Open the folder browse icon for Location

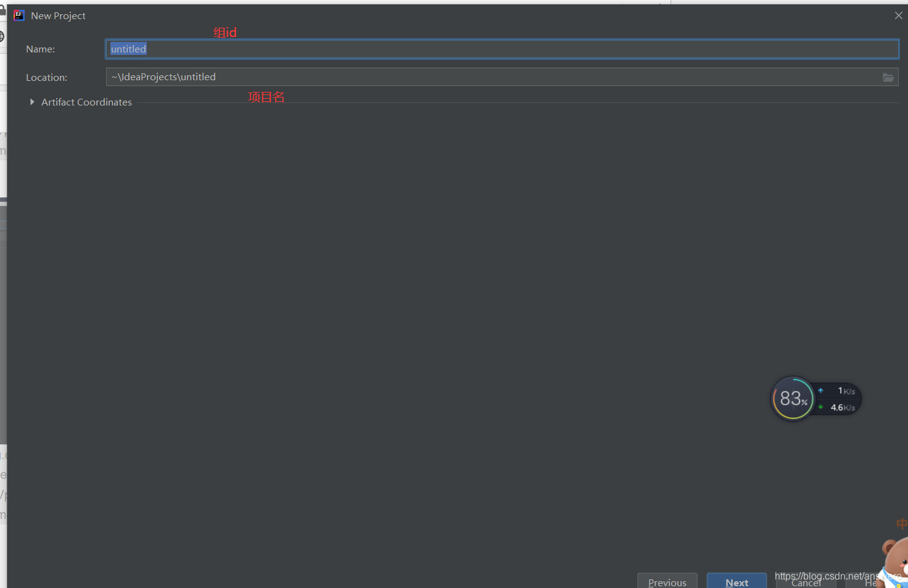tap(888, 77)
